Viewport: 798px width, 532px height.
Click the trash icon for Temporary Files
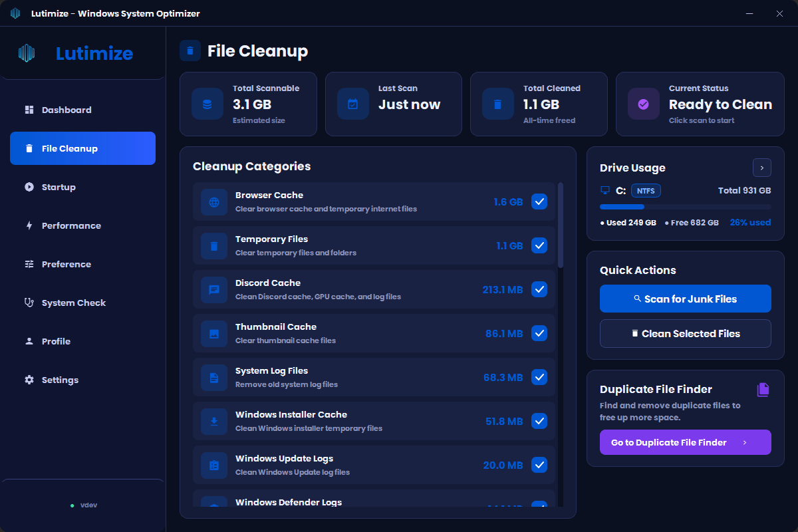[214, 246]
